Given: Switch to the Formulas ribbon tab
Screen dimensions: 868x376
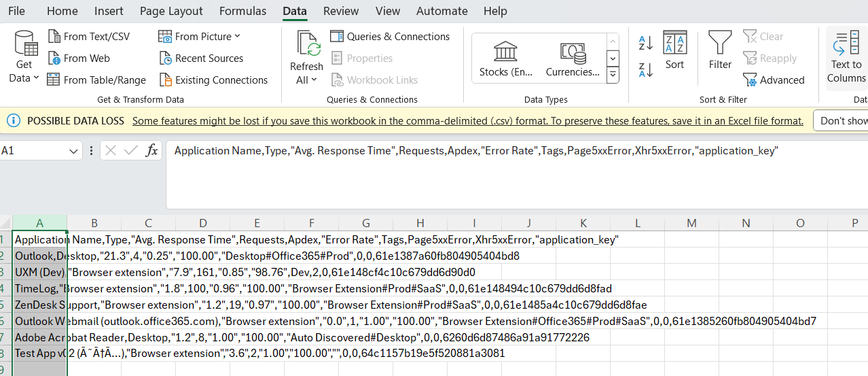Looking at the screenshot, I should pyautogui.click(x=242, y=11).
